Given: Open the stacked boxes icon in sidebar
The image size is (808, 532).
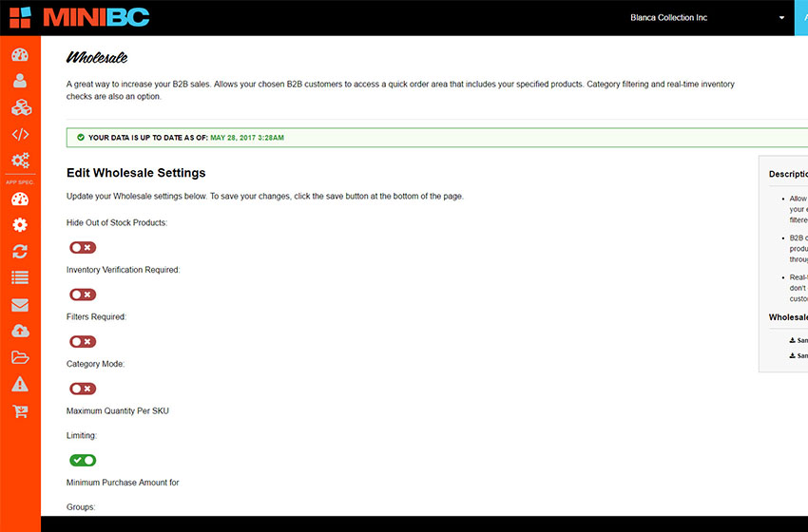Looking at the screenshot, I should pos(20,107).
